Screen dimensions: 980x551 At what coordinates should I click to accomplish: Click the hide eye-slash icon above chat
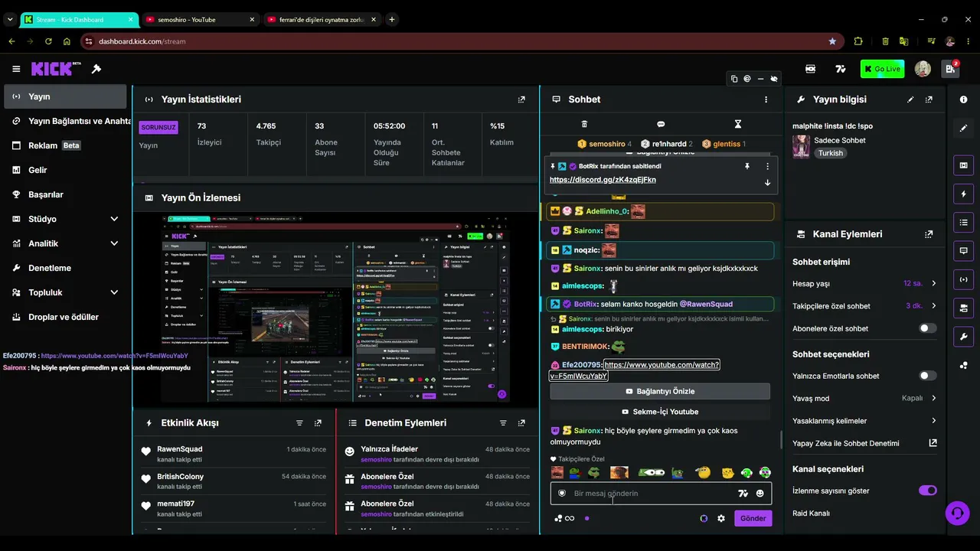pyautogui.click(x=774, y=79)
